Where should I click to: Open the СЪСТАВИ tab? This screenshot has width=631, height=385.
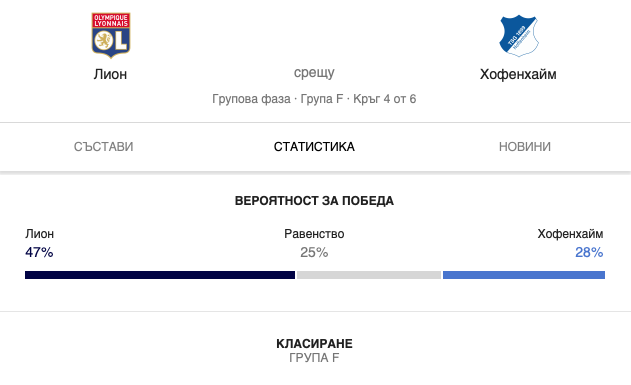103,147
